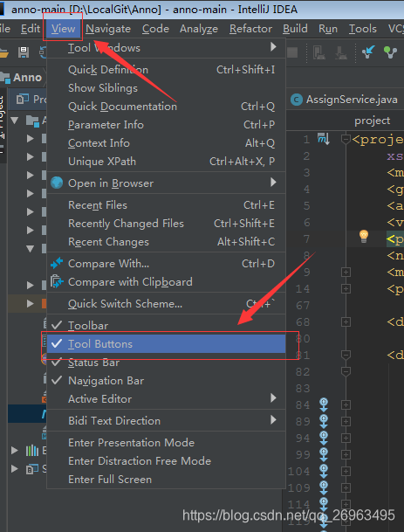Open the Edit menu
Viewport: 404px width, 532px height.
point(31,29)
